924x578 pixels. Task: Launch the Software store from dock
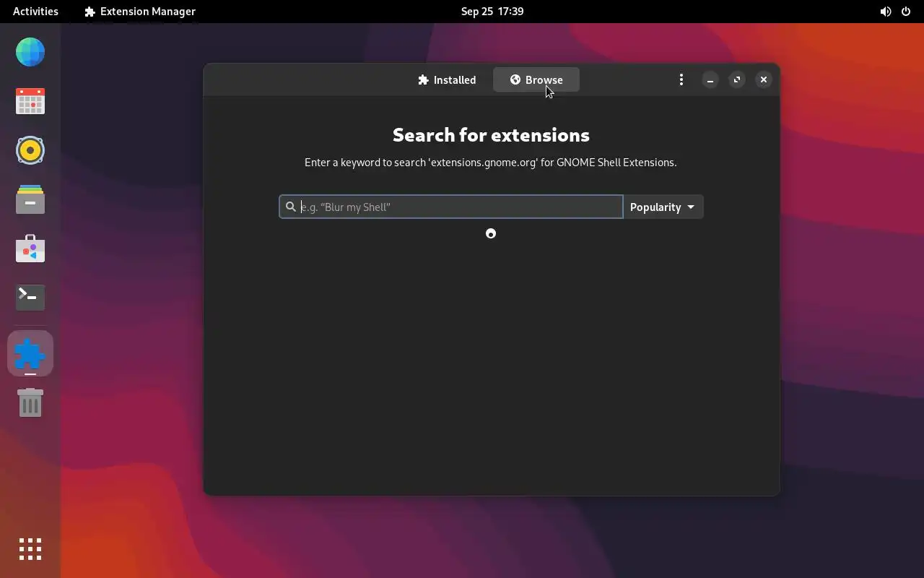coord(30,249)
